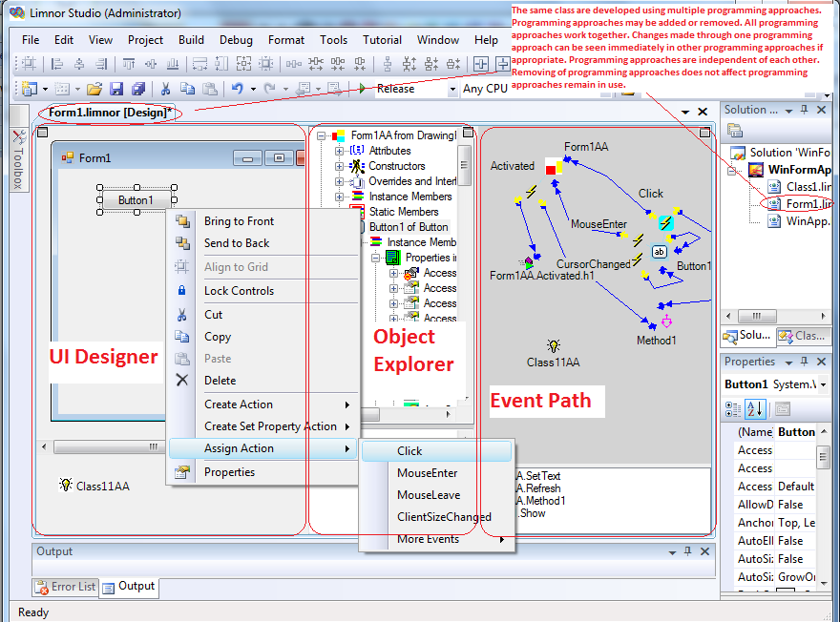Image resolution: width=840 pixels, height=622 pixels.
Task: Click the Save icon in the toolbar
Action: point(116,89)
